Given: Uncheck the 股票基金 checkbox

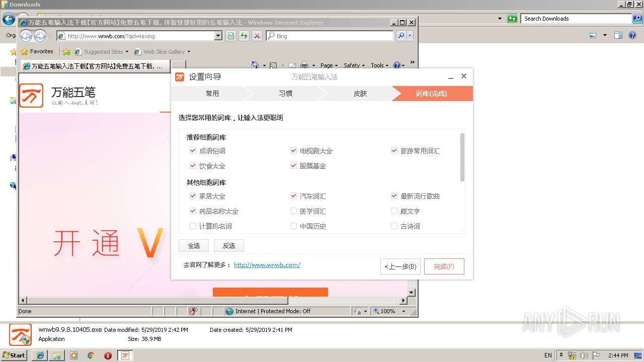Looking at the screenshot, I should point(293,165).
